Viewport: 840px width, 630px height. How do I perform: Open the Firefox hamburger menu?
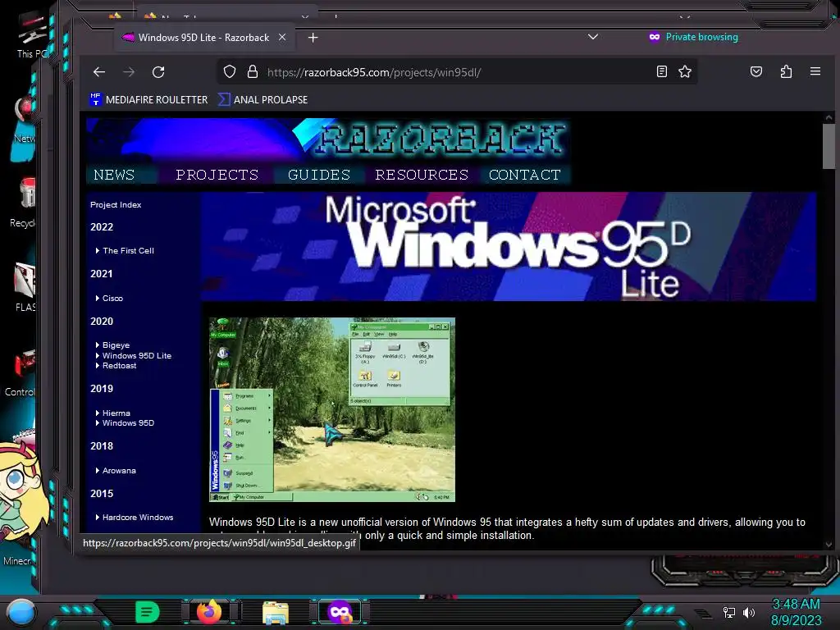(x=815, y=72)
